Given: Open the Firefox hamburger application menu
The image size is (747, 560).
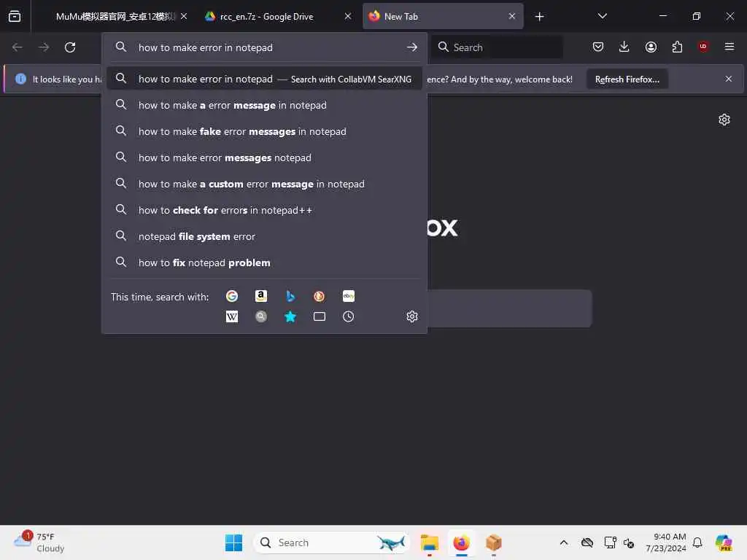Looking at the screenshot, I should (x=729, y=47).
